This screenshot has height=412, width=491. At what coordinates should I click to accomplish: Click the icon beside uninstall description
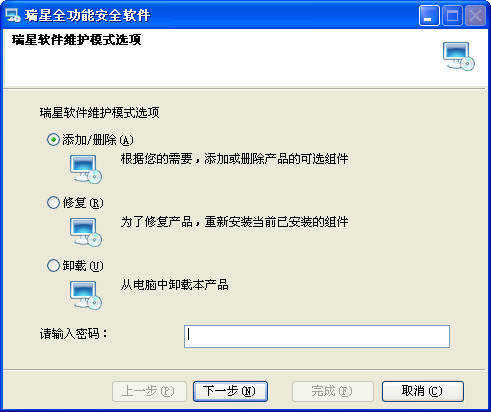(86, 295)
